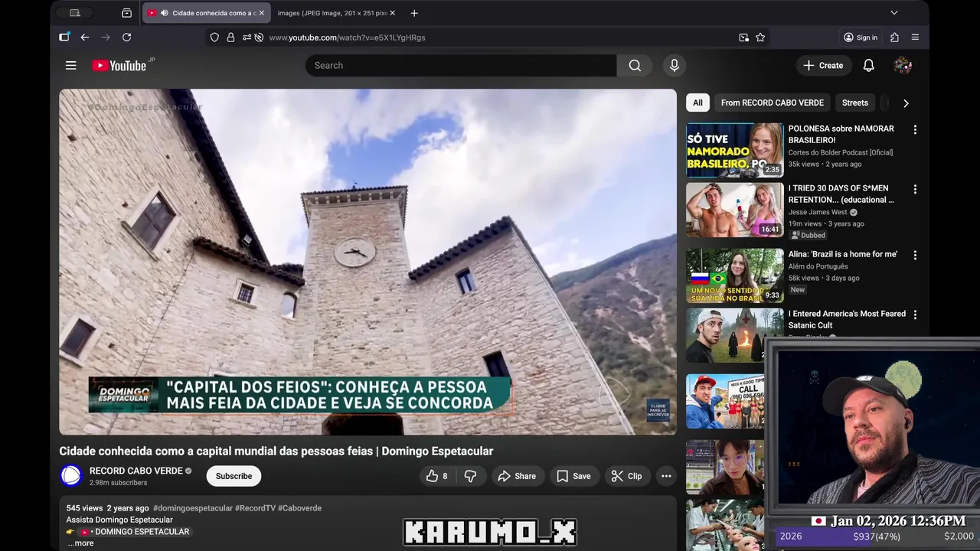This screenshot has width=980, height=551.
Task: Focus the YouTube search field
Action: [461, 66]
